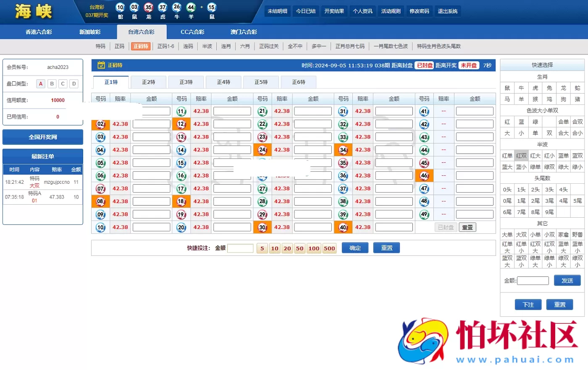Viewport: 588px width, 370px height.
Task: Select handicap type B
Action: 52,83
